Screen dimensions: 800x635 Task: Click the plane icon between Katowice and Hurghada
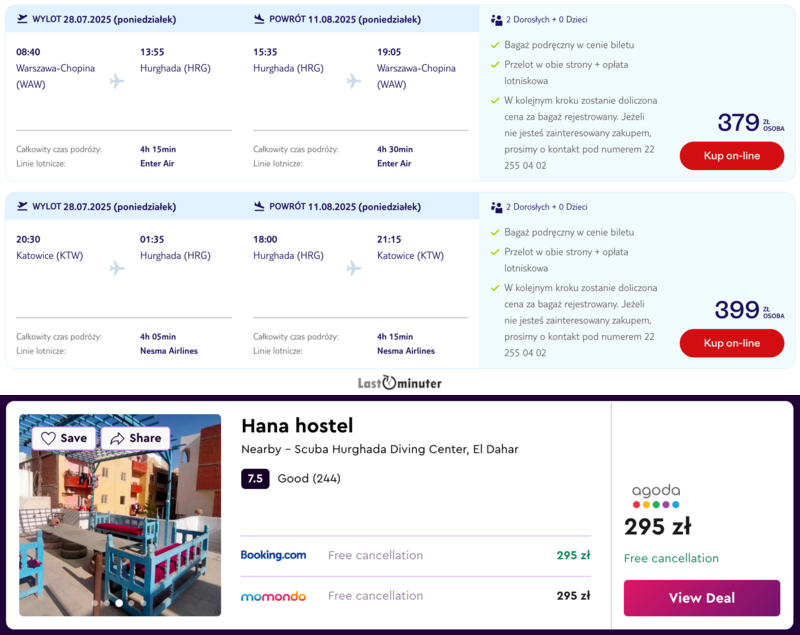click(117, 268)
